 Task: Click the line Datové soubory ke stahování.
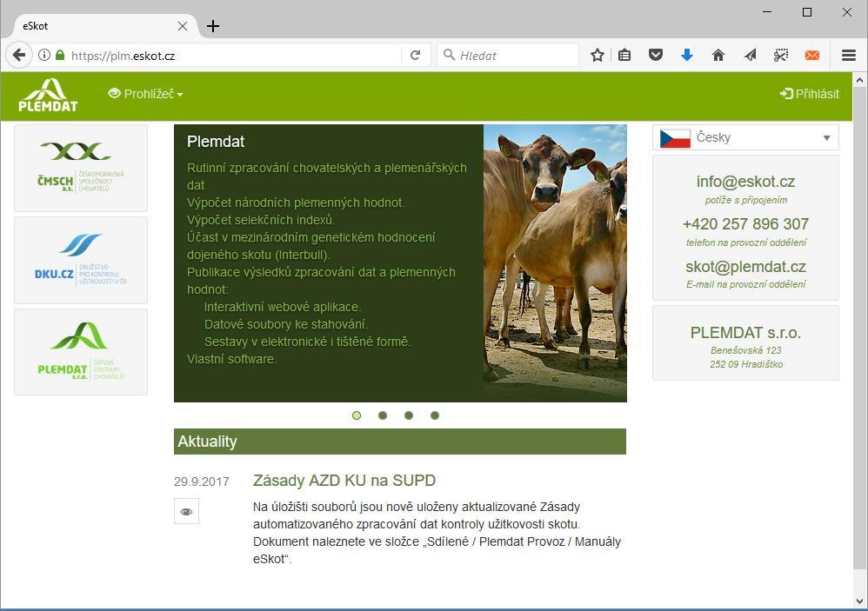click(285, 324)
